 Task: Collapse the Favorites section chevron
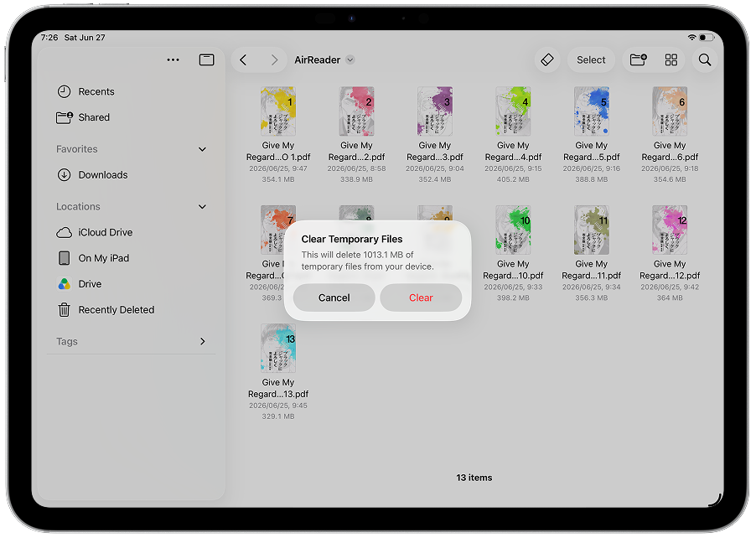pyautogui.click(x=203, y=149)
